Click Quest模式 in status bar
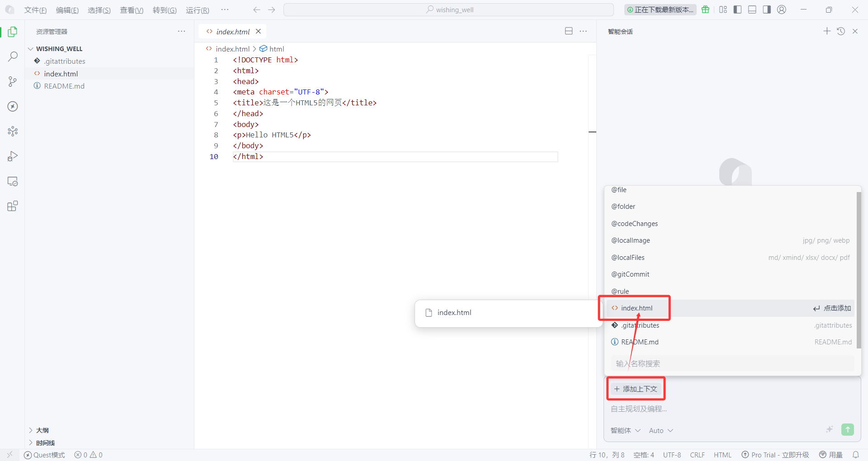Screen dimensions: 868x461 pos(44,455)
